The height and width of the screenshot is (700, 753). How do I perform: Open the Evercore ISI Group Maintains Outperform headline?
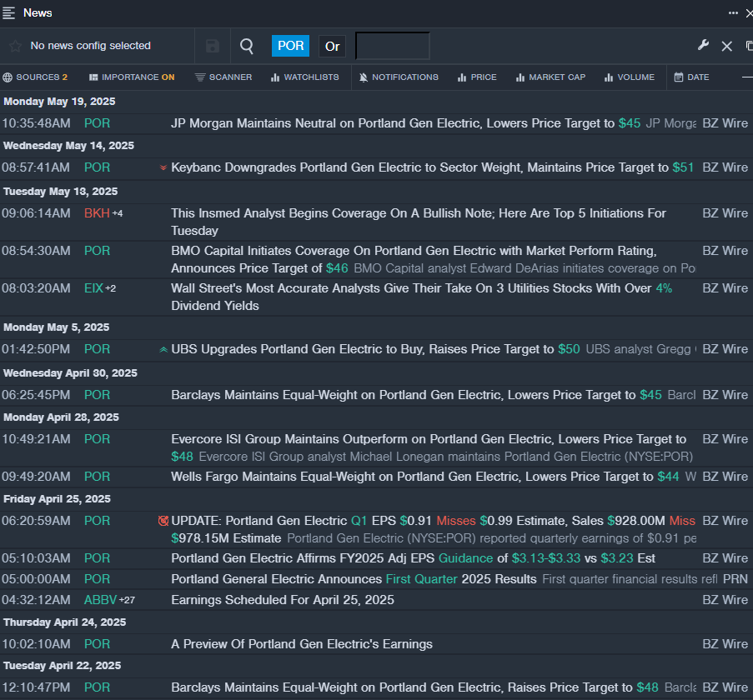pyautogui.click(x=429, y=447)
